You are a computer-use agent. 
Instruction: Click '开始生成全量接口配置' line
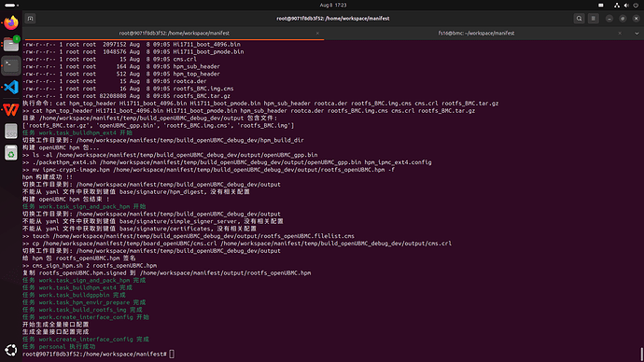click(x=55, y=325)
